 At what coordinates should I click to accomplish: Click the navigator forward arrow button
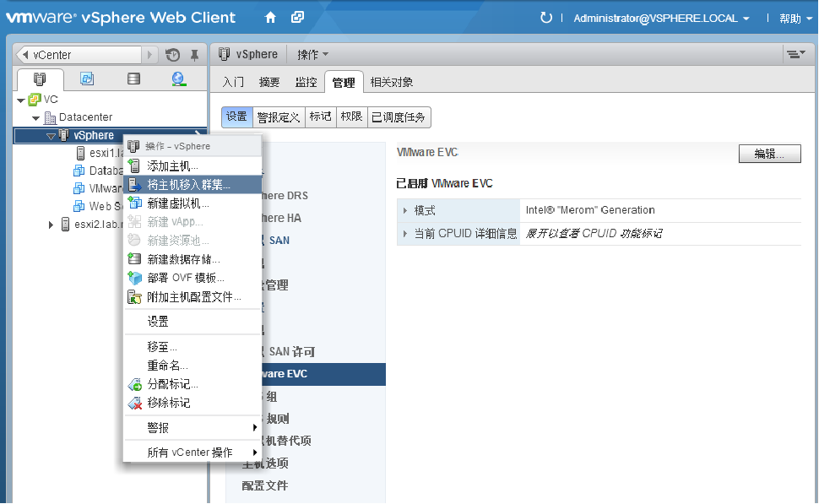pos(149,55)
